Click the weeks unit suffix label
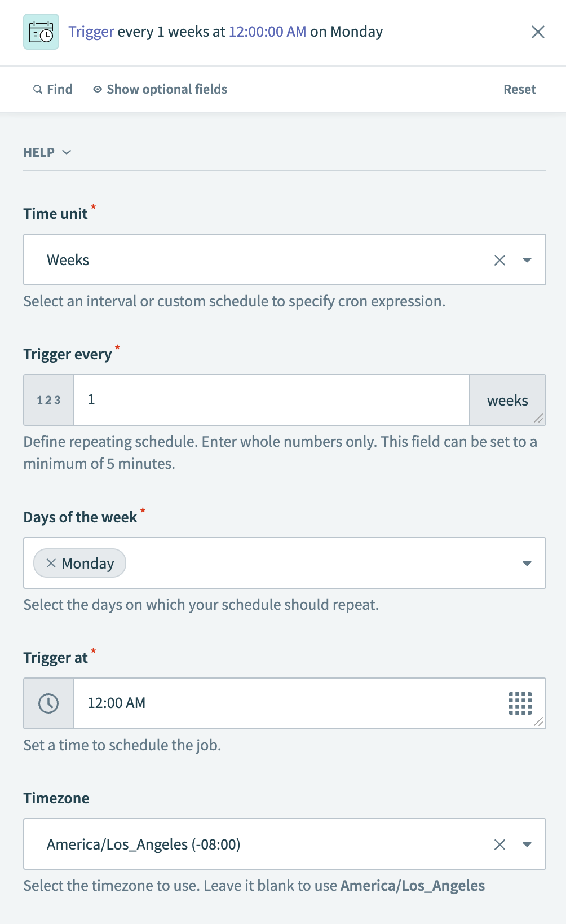 [507, 401]
